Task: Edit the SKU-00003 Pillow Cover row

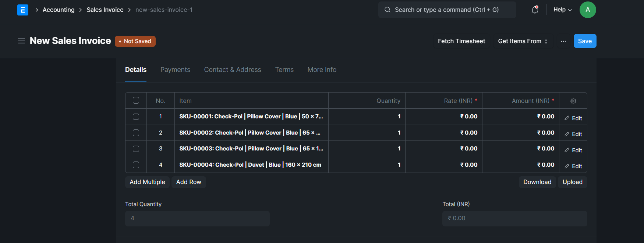Action: (573, 150)
